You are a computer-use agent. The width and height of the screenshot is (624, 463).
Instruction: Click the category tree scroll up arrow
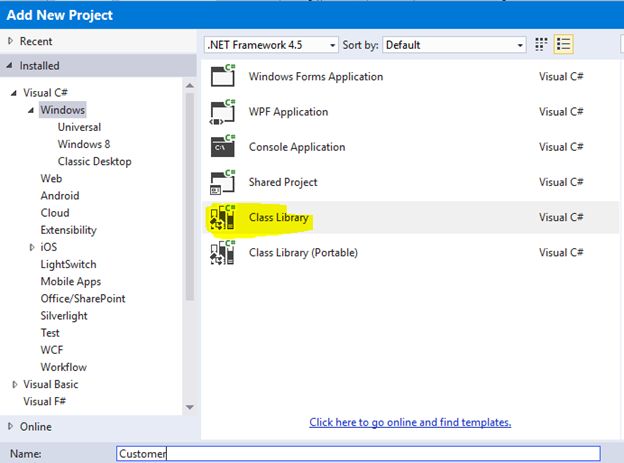point(190,86)
